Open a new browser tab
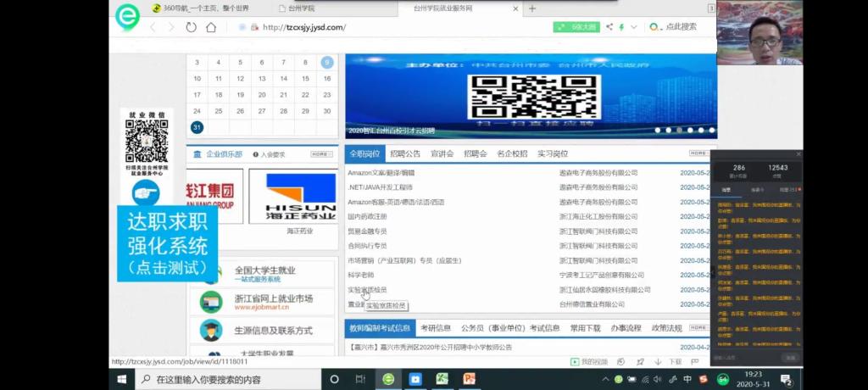The height and width of the screenshot is (390, 868). click(x=532, y=8)
